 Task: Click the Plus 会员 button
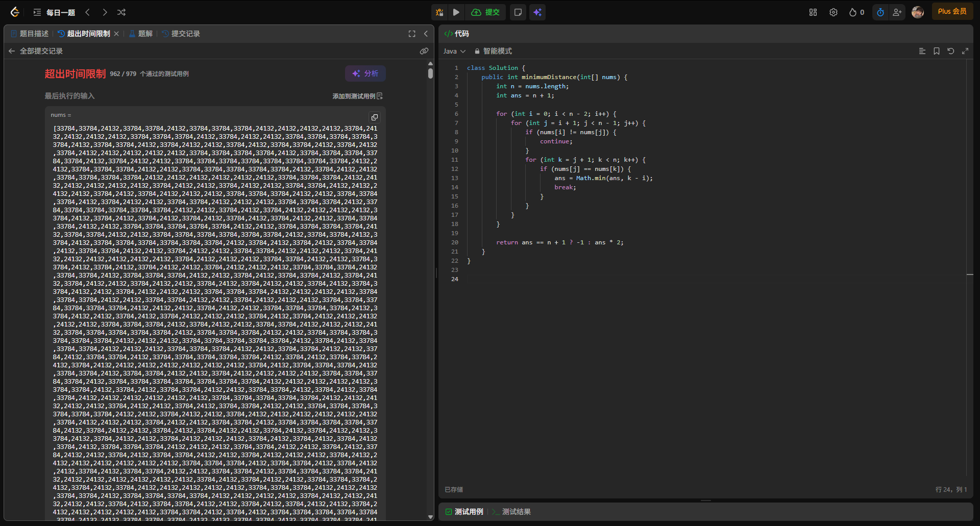(952, 12)
